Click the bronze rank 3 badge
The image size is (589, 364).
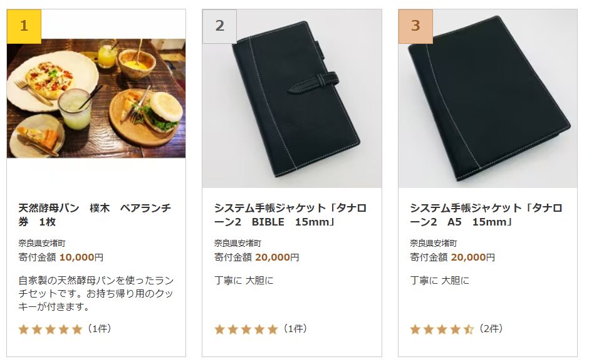click(415, 26)
